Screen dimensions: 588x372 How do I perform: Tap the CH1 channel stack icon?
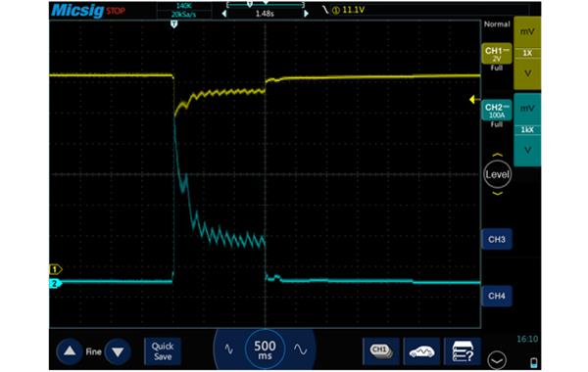[381, 351]
